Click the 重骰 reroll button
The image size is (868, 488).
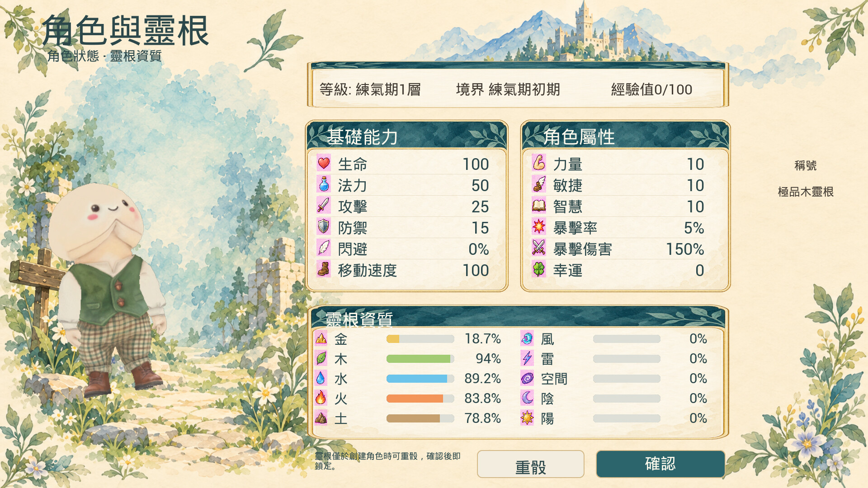tap(530, 464)
